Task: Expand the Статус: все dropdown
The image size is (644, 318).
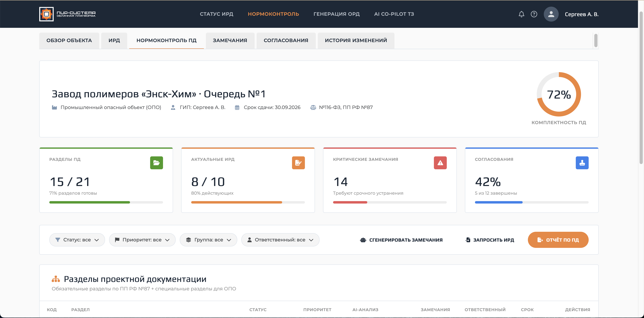Action: 77,240
